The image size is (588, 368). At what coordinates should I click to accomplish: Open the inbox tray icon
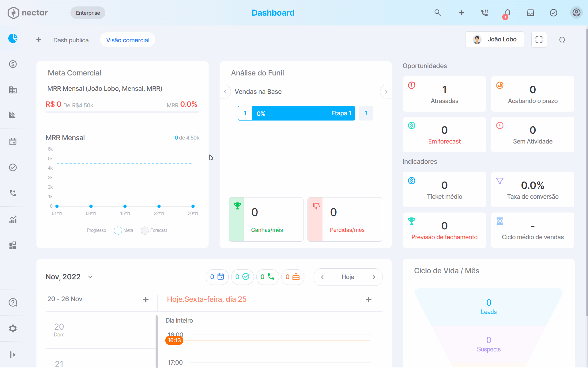(x=530, y=13)
